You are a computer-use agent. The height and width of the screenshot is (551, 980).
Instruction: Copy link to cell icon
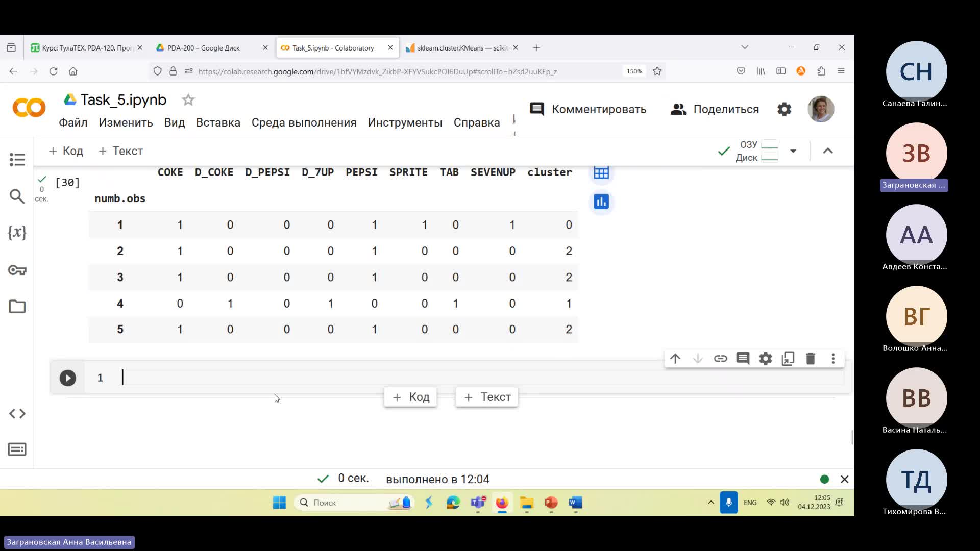720,359
